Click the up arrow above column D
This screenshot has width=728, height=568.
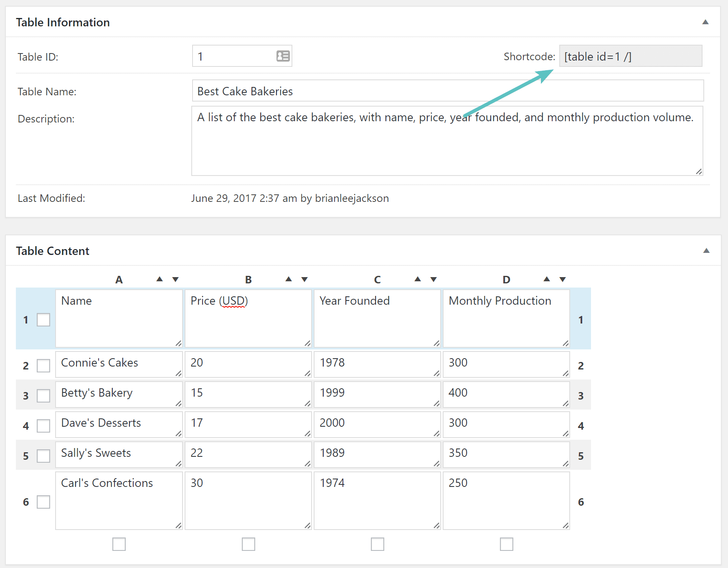coord(547,279)
